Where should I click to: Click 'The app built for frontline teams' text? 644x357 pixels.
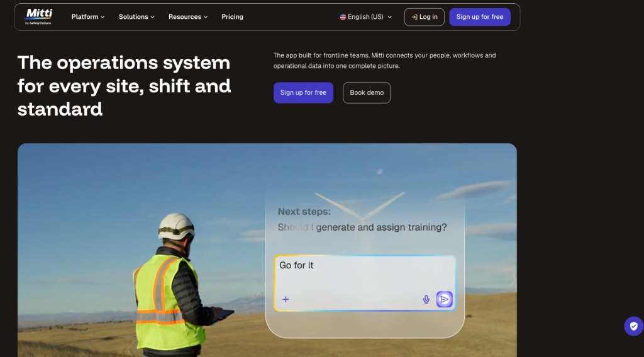coord(384,60)
